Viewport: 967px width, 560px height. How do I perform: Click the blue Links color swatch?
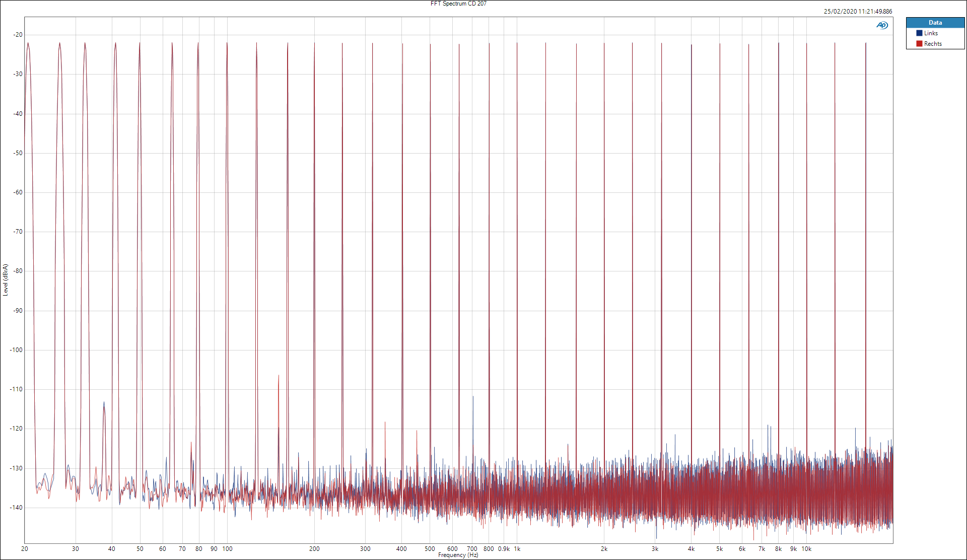click(x=919, y=33)
